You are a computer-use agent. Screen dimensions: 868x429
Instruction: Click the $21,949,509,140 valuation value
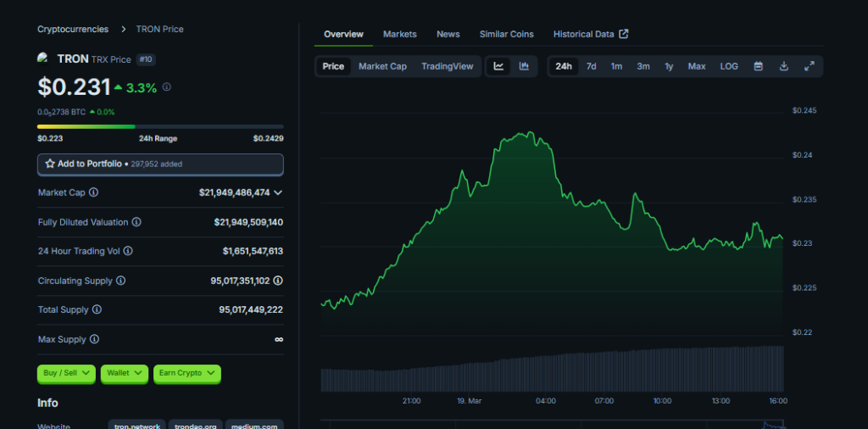[248, 222]
